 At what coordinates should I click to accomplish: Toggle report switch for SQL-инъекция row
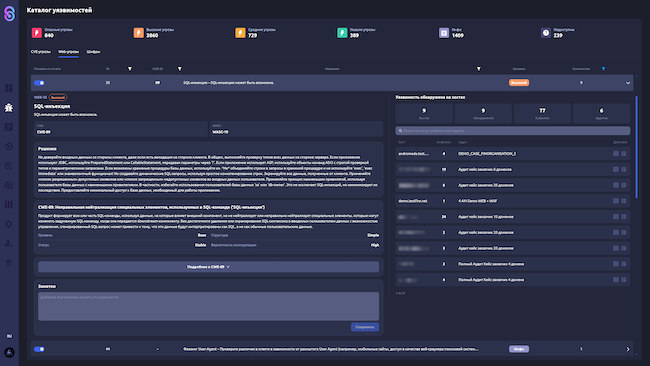(39, 83)
